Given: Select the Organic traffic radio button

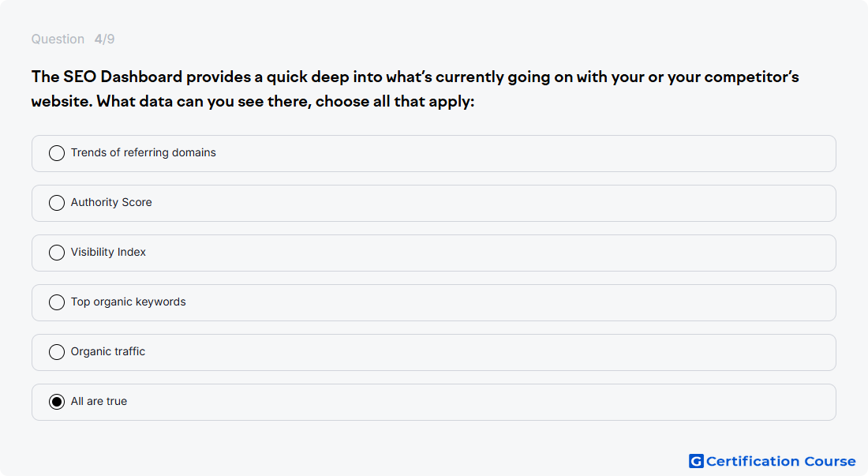Looking at the screenshot, I should click(57, 352).
